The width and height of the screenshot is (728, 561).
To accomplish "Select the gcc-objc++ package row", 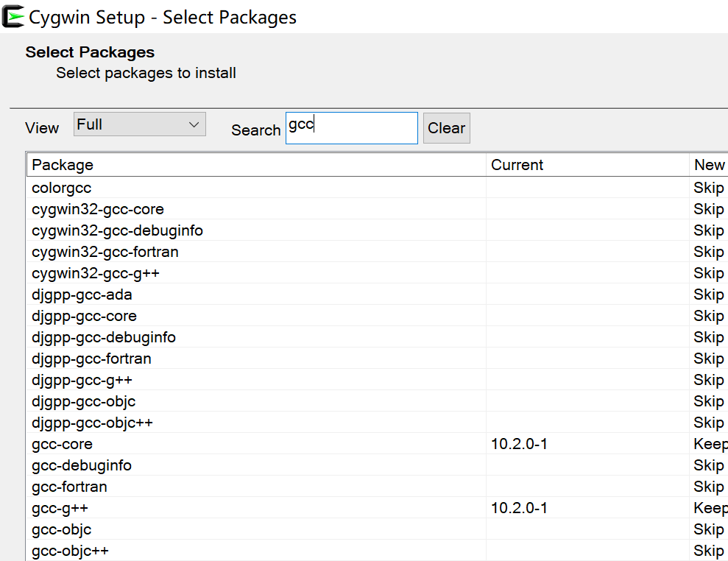I will point(71,551).
